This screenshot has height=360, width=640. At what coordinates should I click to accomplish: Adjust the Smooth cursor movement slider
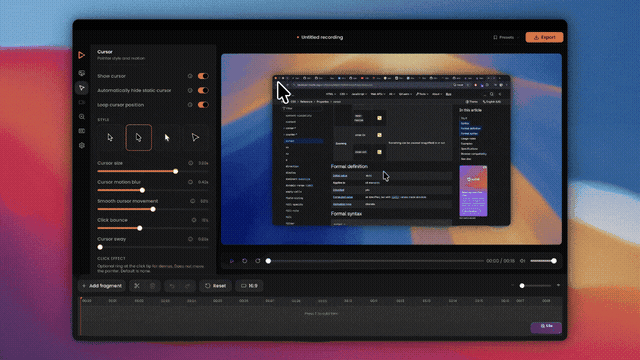(153, 209)
